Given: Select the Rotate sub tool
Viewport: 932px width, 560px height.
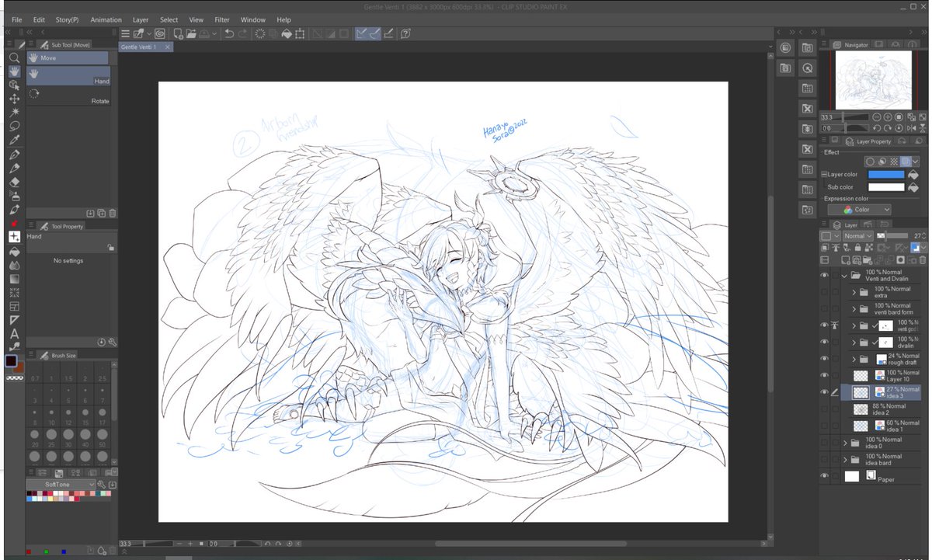Looking at the screenshot, I should [x=68, y=96].
